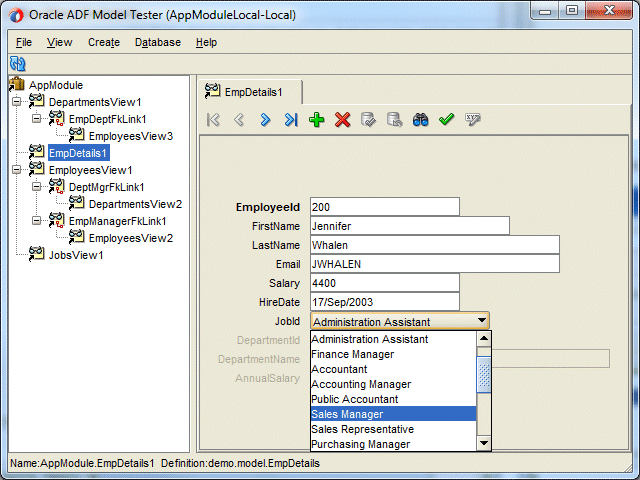Screen dimensions: 640x480
Task: Click the commit database icon
Action: (x=369, y=120)
